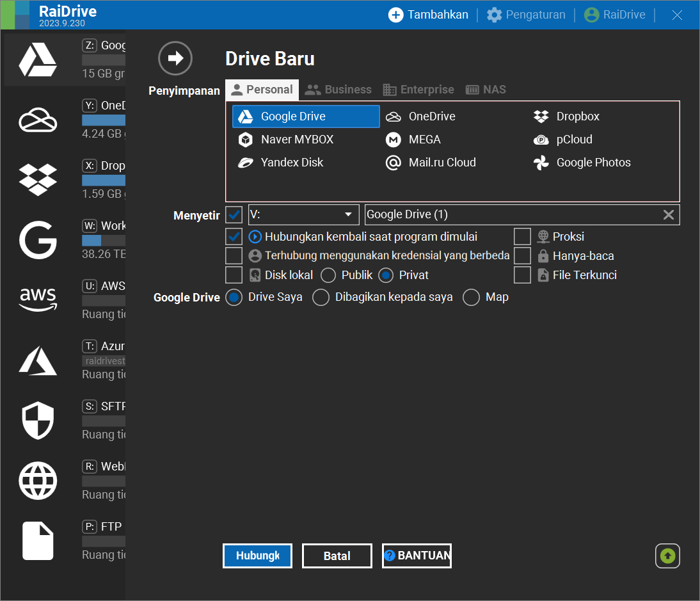The image size is (700, 601).
Task: Enable the Proksi checkbox
Action: 522,237
